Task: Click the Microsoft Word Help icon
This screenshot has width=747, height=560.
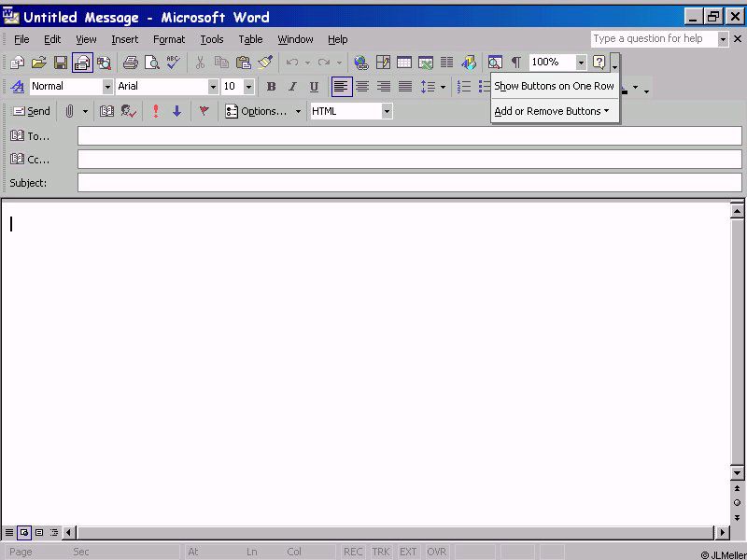Action: point(599,63)
